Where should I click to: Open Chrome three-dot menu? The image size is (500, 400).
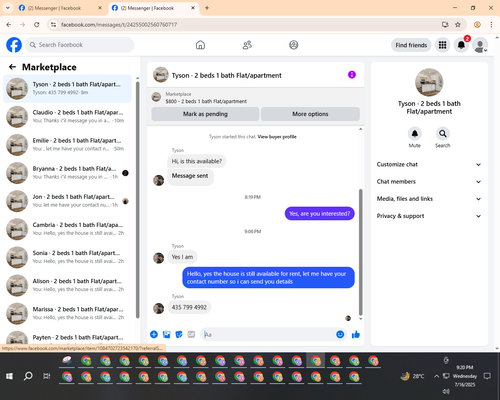point(491,24)
